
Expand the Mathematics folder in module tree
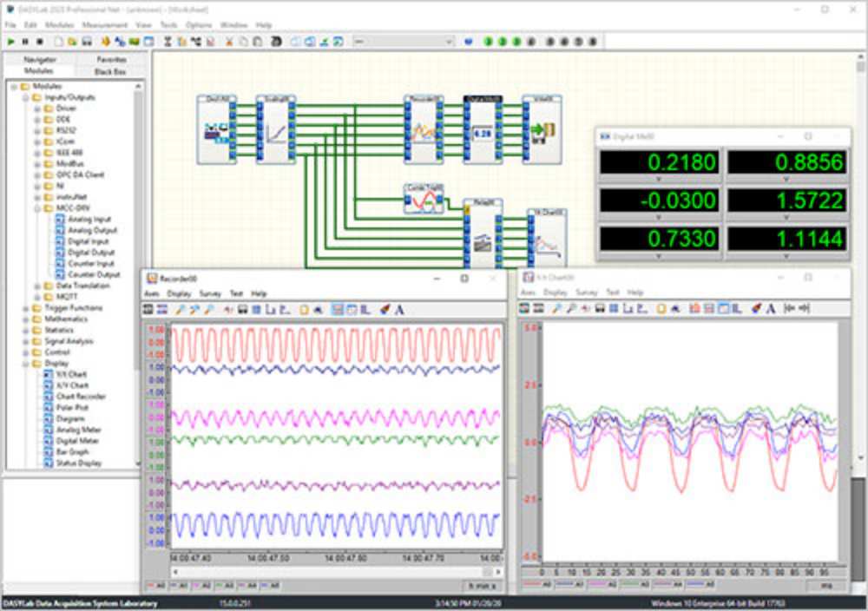26,319
